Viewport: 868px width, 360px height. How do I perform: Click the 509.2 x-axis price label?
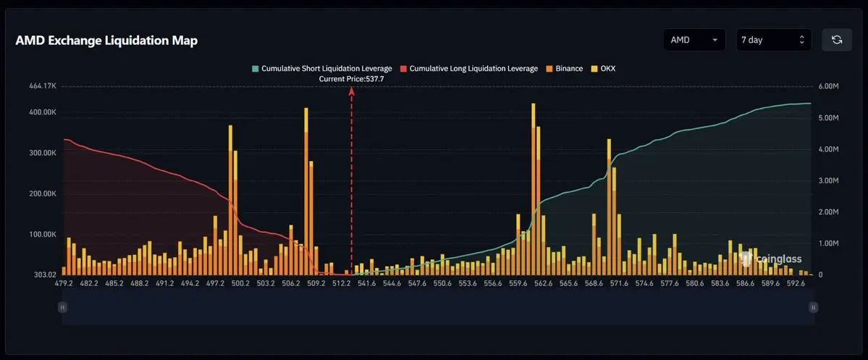tap(316, 283)
